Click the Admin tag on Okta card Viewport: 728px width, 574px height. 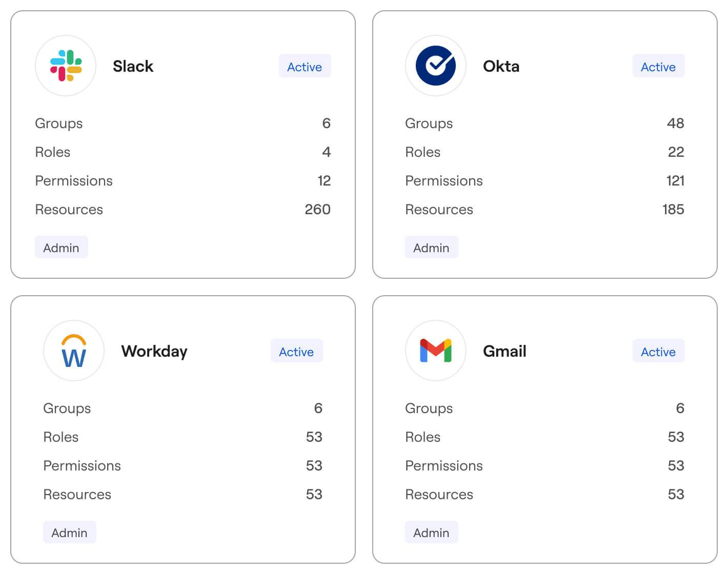(431, 248)
